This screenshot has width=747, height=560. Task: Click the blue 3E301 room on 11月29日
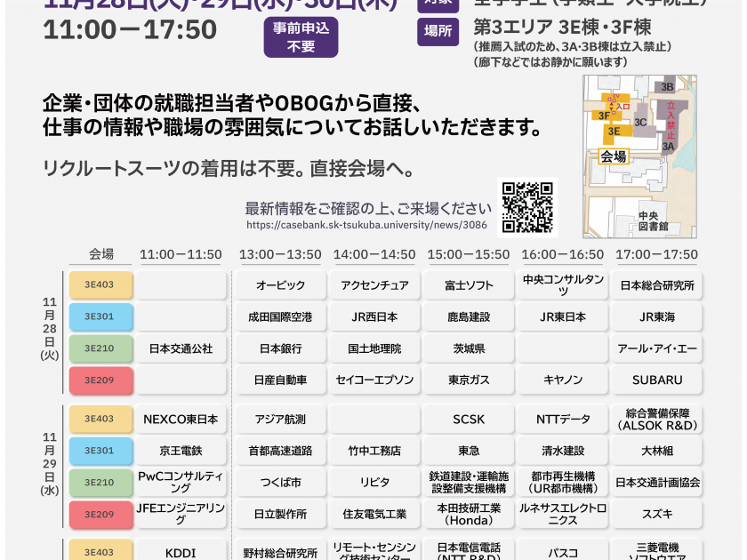coord(100,451)
